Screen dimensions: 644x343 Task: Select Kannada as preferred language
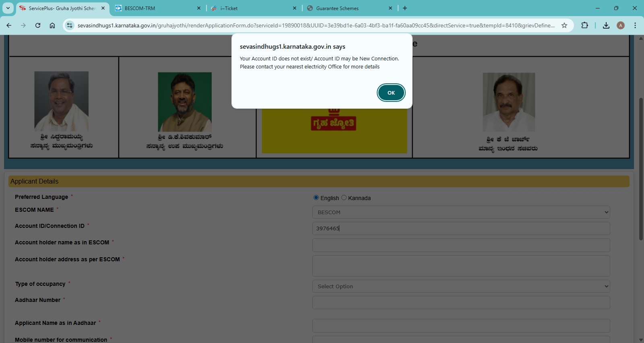(x=344, y=198)
